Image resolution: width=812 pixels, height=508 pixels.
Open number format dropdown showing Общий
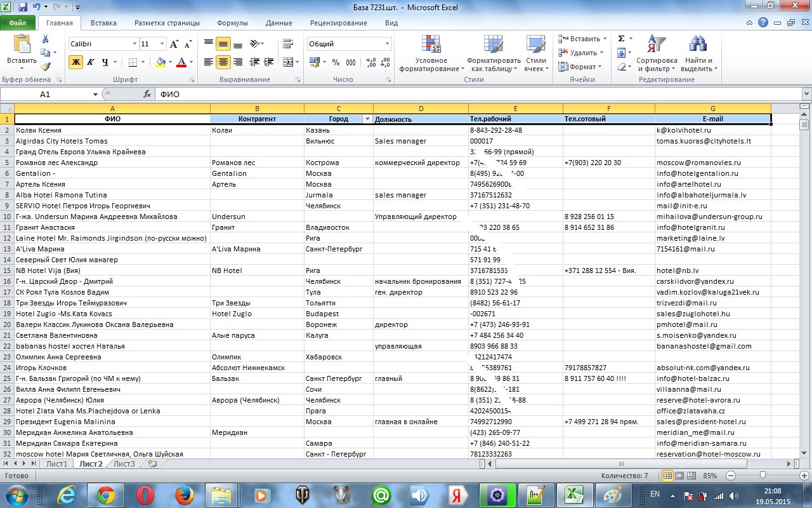(x=387, y=44)
